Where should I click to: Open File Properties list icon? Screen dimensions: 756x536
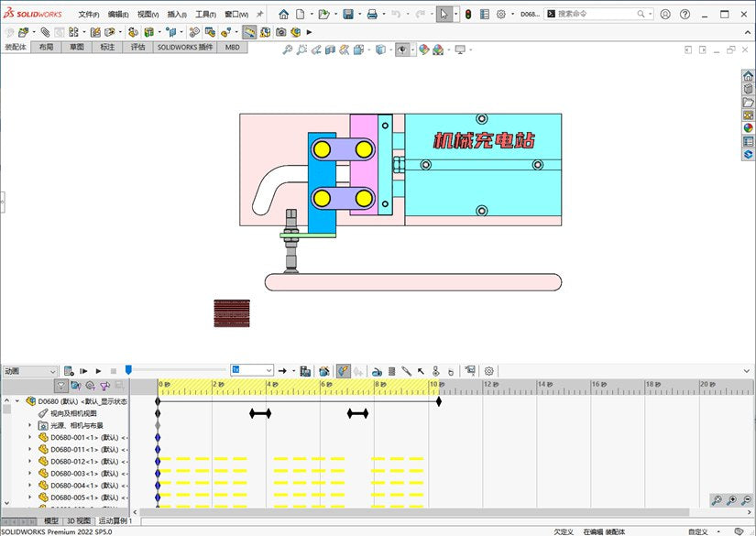coord(485,15)
